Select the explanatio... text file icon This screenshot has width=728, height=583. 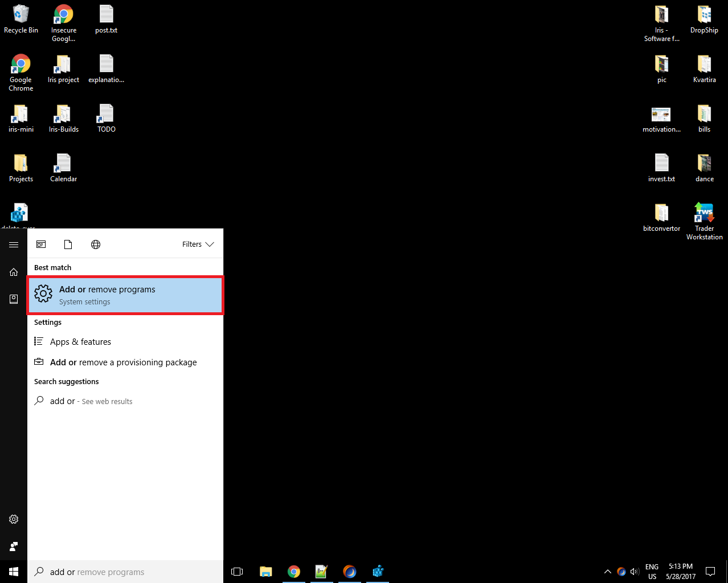click(x=106, y=69)
